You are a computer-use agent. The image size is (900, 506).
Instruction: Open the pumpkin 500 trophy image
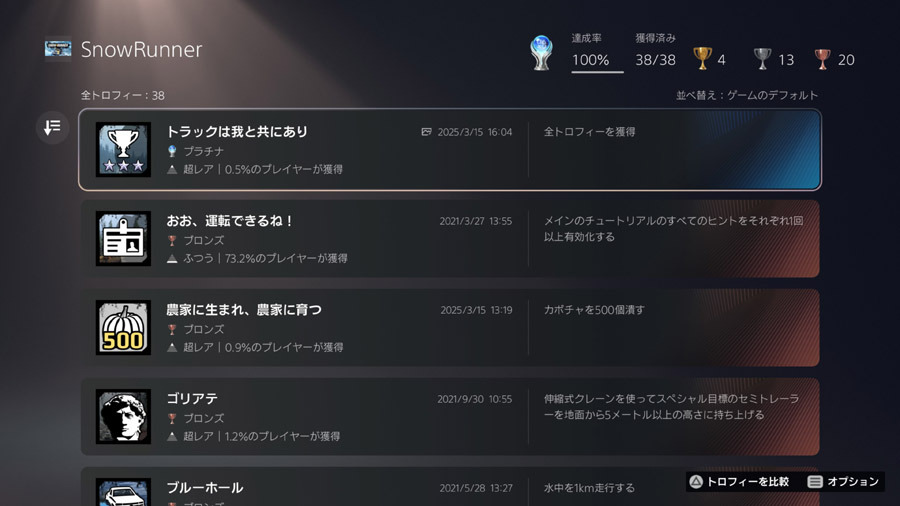pyautogui.click(x=123, y=328)
